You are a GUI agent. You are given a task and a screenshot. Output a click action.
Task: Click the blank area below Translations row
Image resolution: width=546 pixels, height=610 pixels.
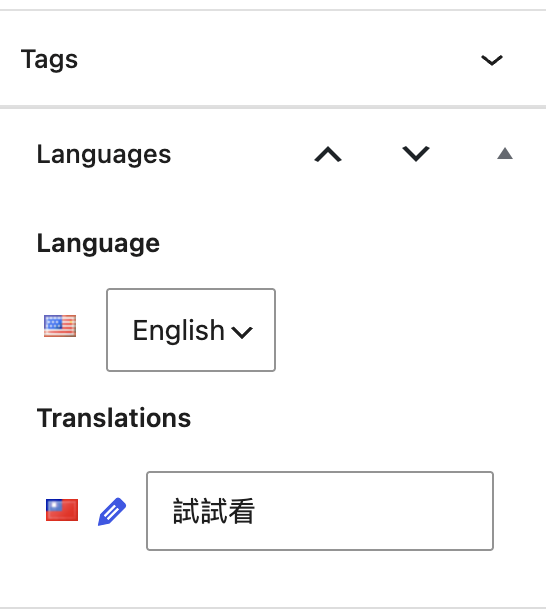pos(273,580)
